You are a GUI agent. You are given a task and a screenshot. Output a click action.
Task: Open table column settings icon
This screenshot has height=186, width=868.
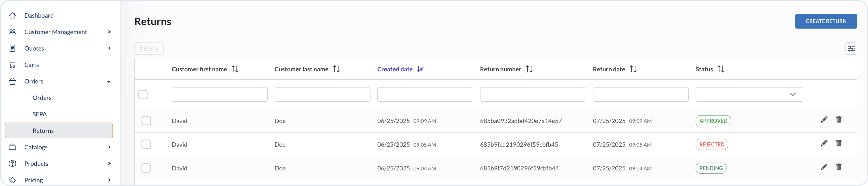[x=851, y=49]
